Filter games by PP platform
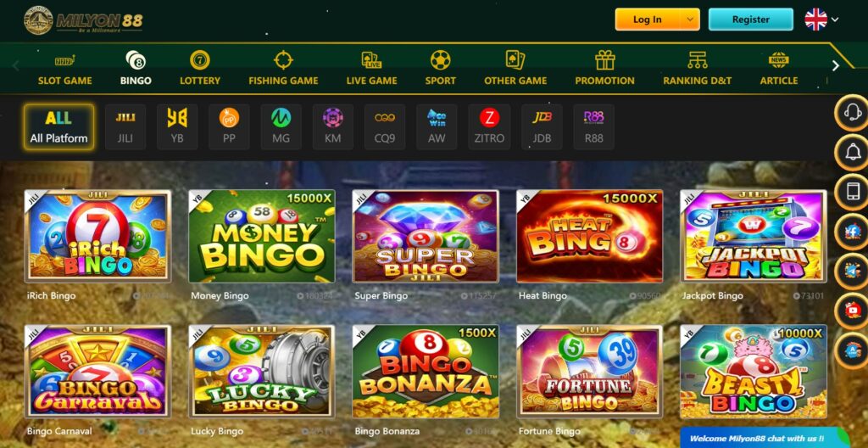Viewport: 868px width, 448px height. point(229,127)
